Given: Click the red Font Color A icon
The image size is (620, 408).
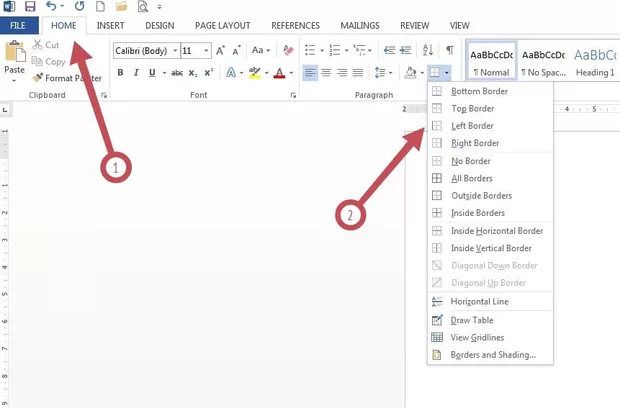Looking at the screenshot, I should pos(280,73).
